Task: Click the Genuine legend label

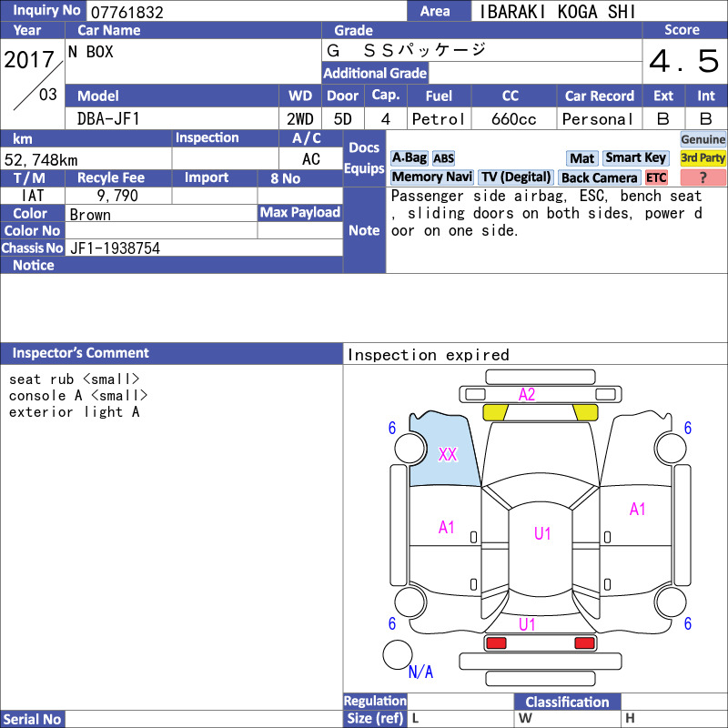Action: coord(703,139)
